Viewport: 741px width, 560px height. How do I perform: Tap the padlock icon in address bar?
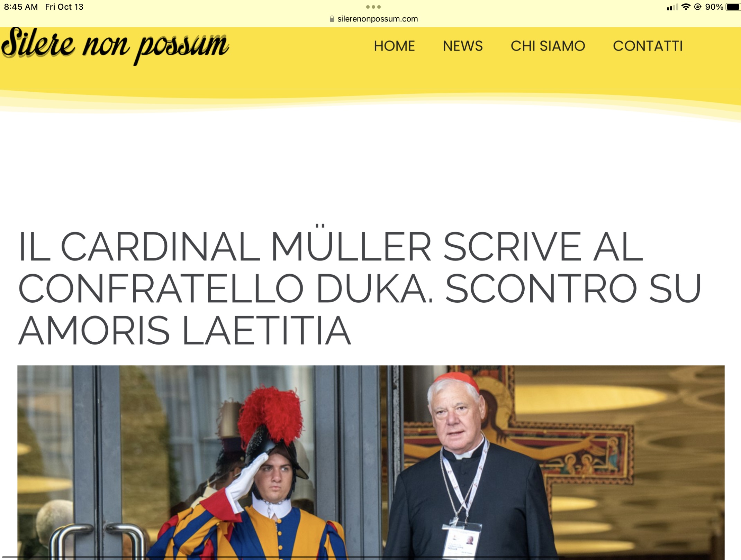pyautogui.click(x=332, y=19)
